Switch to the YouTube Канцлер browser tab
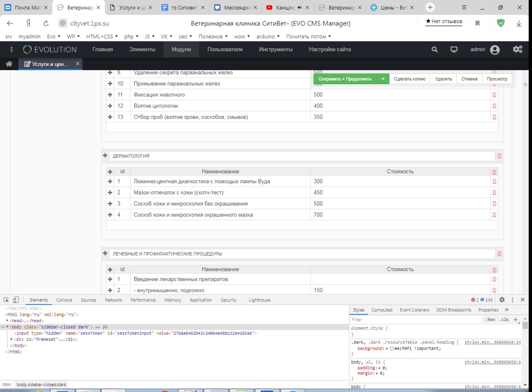 tap(286, 7)
